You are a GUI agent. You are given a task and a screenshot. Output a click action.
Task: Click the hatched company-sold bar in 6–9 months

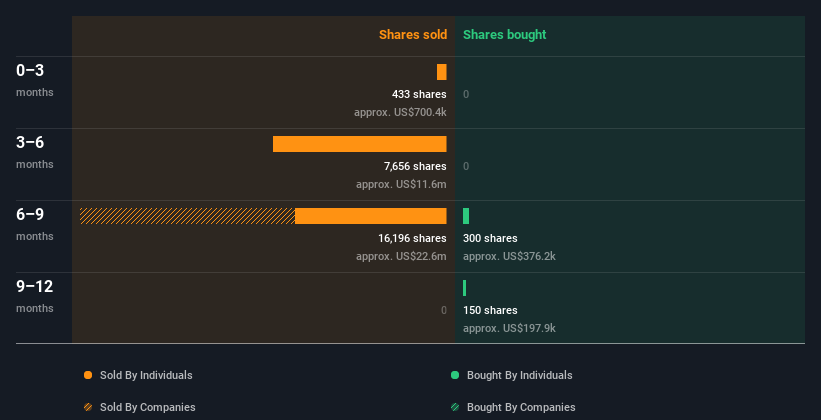(x=187, y=216)
